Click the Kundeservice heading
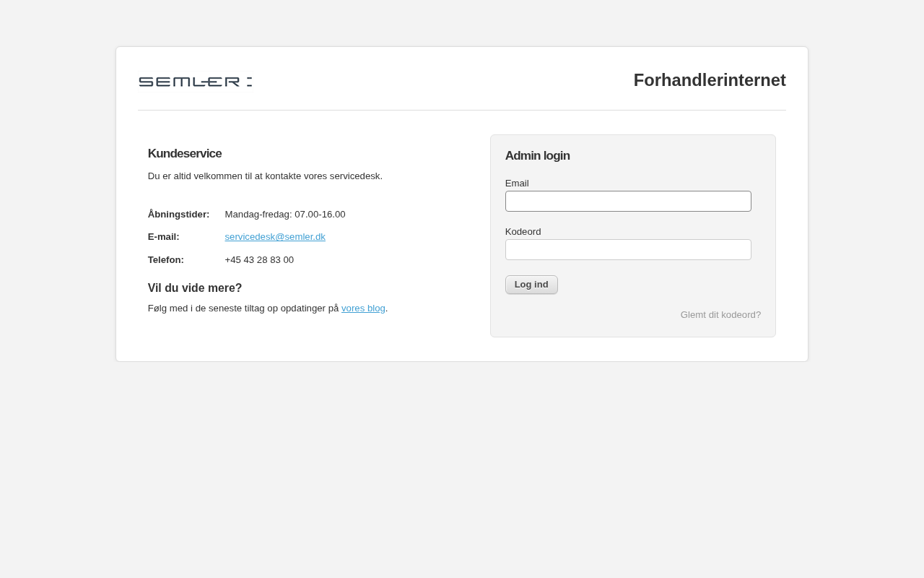 (x=185, y=154)
